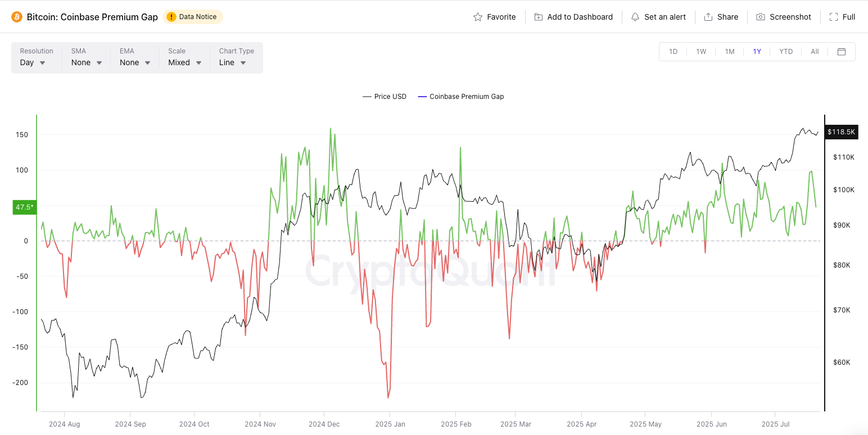Click the -100 left axis label
This screenshot has height=435, width=868.
coord(20,312)
